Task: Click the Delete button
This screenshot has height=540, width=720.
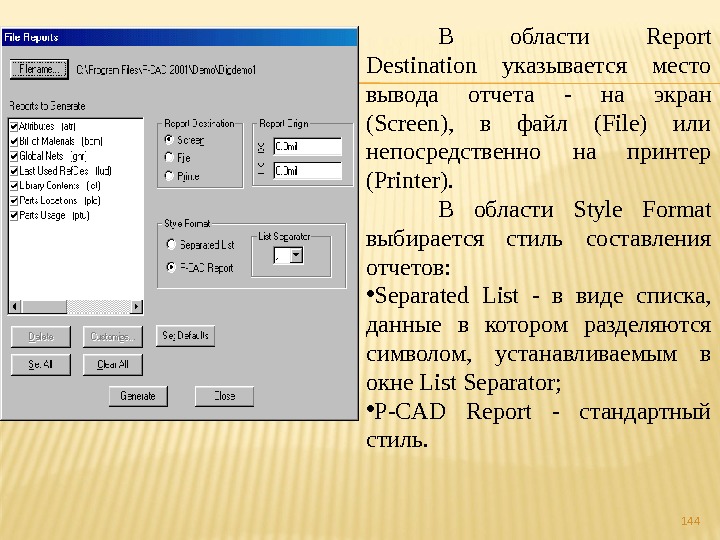Action: coord(41,337)
